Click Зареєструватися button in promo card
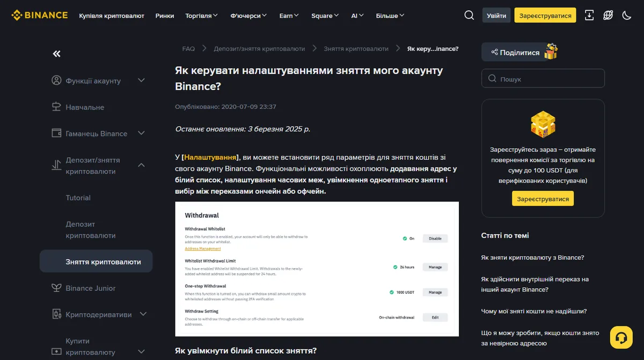The height and width of the screenshot is (360, 644). click(x=543, y=199)
